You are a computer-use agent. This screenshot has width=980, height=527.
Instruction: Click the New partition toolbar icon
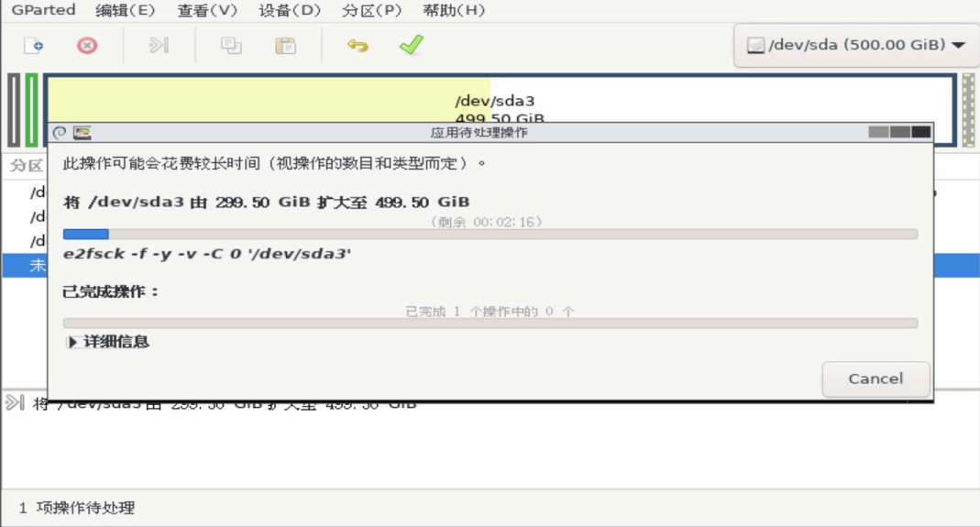coord(33,46)
